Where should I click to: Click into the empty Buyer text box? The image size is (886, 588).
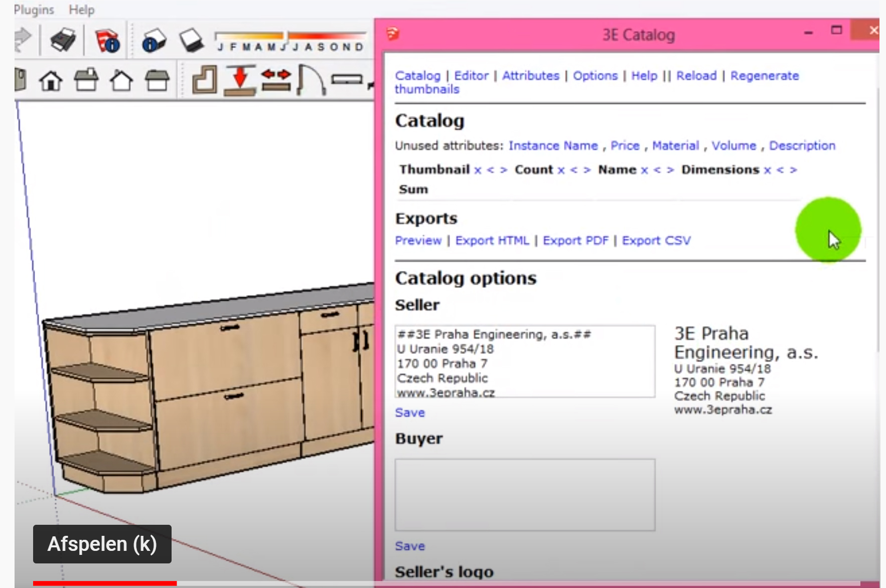tap(524, 494)
